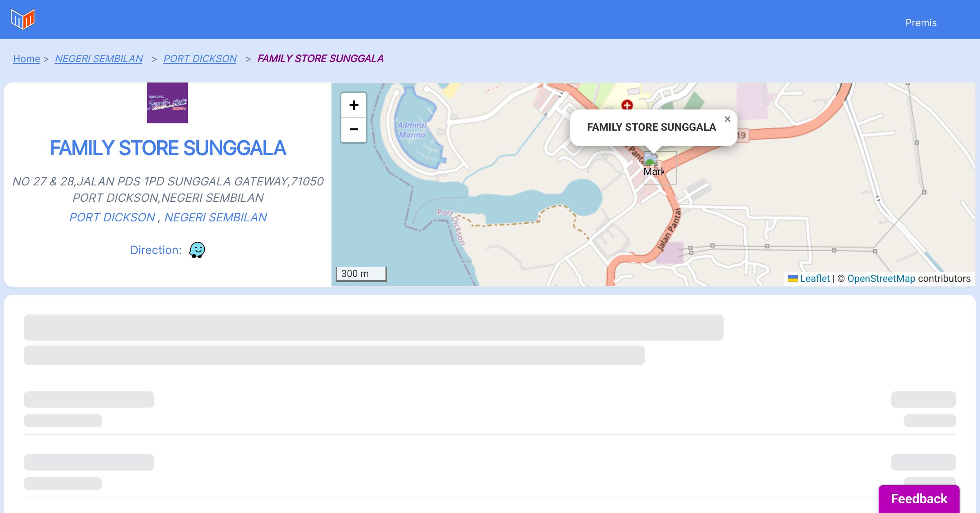Click PORT DICKSON link under address
Viewport: 980px width, 513px height.
click(112, 217)
